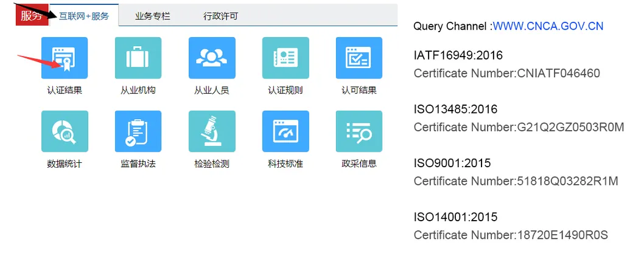This screenshot has height=262, width=644.
Task: Click the 从业机构 text label
Action: click(138, 91)
